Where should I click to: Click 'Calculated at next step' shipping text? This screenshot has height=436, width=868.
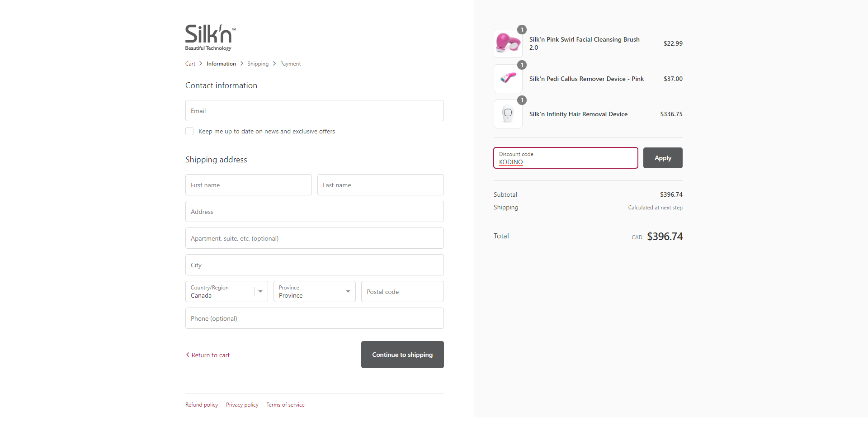[x=655, y=208]
